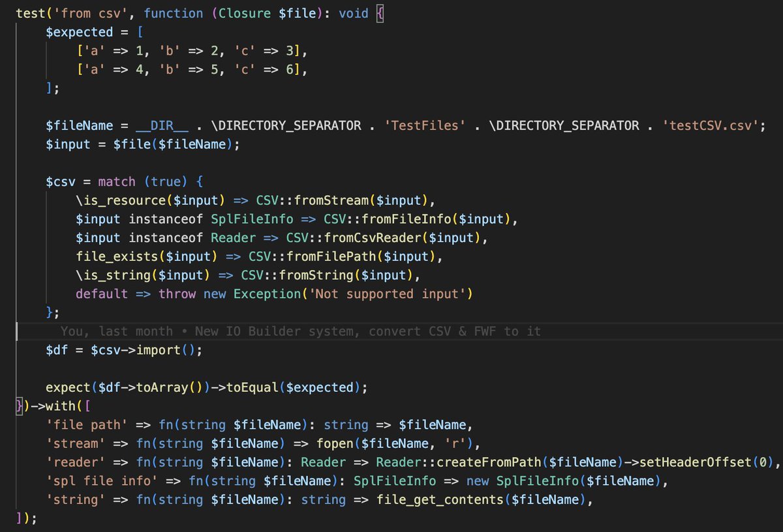783x532 pixels.
Task: Click the throw keyword
Action: point(177,293)
